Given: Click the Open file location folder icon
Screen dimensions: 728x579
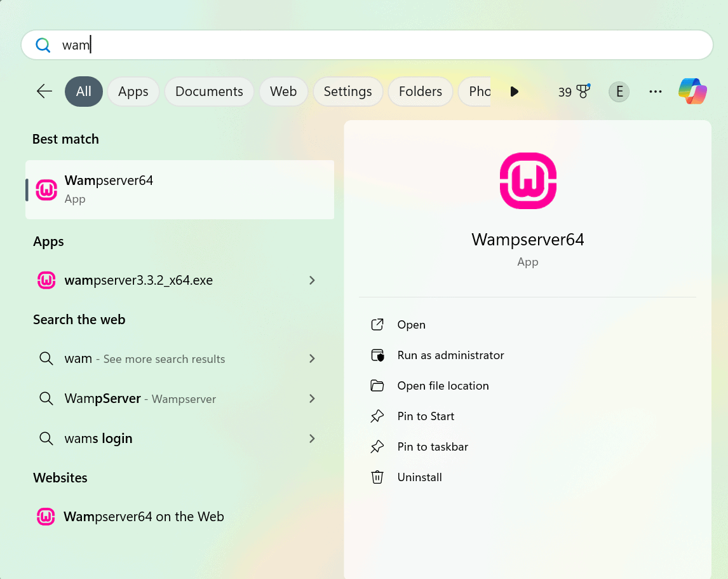Looking at the screenshot, I should (378, 385).
